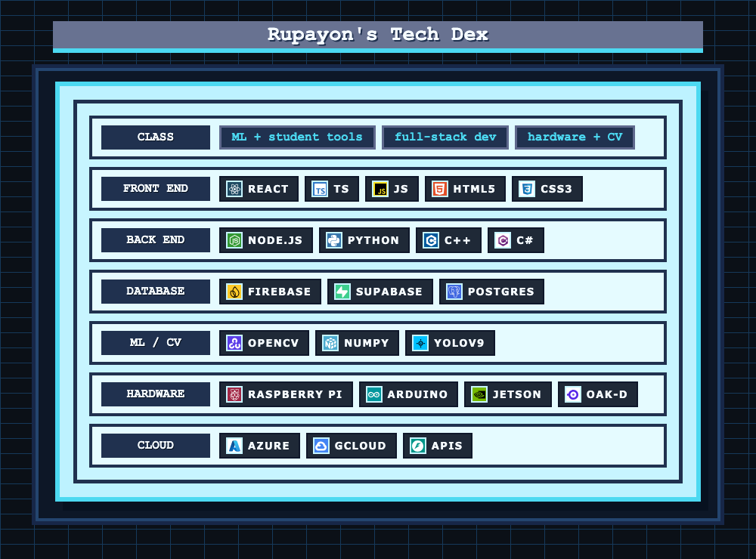Click the Firebase flame icon

[x=234, y=292]
